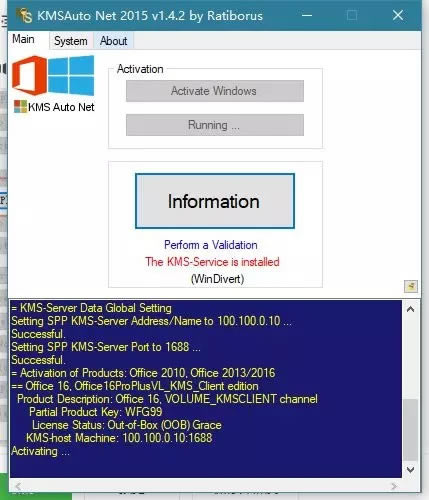
Task: Click log line Setting SPP KMS-Server Address/Name
Action: pos(151,321)
